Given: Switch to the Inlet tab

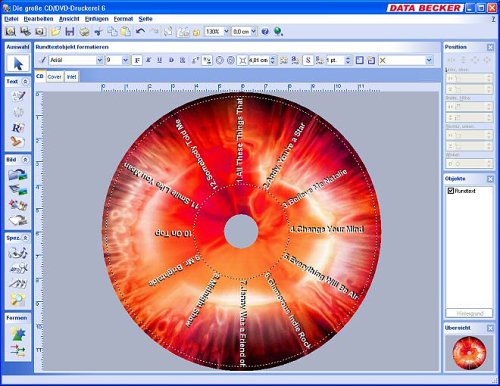Looking at the screenshot, I should (x=72, y=77).
